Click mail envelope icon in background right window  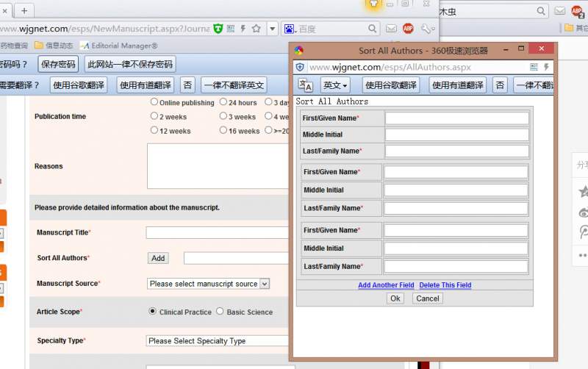560,11
